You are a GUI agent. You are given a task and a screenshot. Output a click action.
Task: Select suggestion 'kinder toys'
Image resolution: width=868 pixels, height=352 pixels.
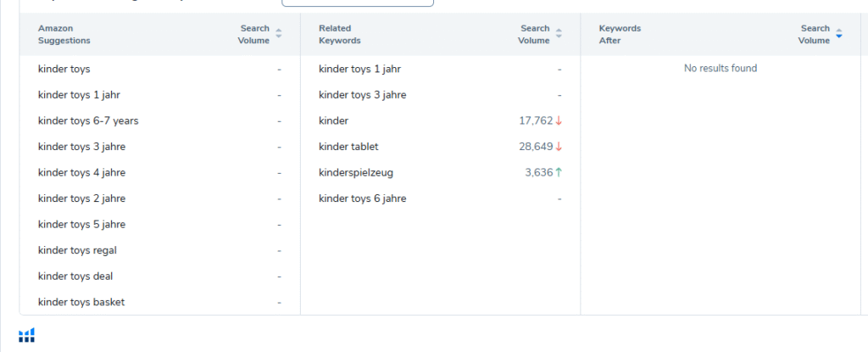pyautogui.click(x=64, y=70)
